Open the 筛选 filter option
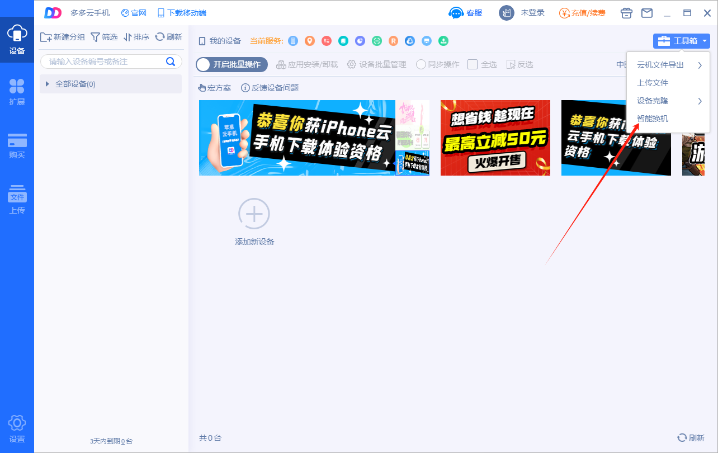Viewport: 718px width, 454px height. click(x=104, y=37)
